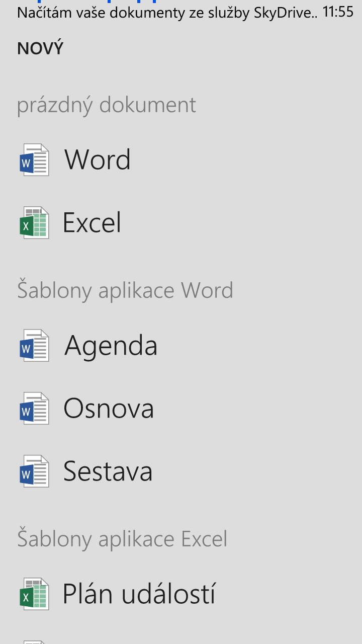Image resolution: width=362 pixels, height=644 pixels.
Task: Choose the Osnova template by its title
Action: point(109,408)
